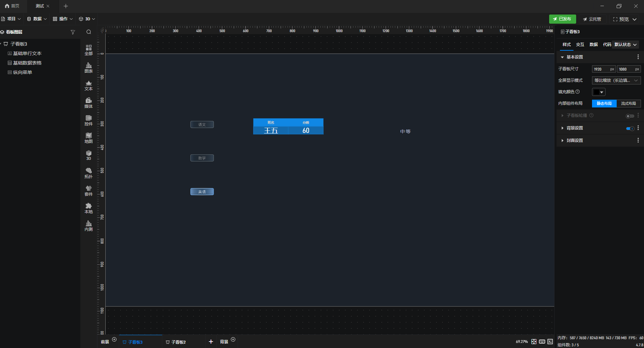Open the 填充颜色 black color swatch
Image resolution: width=644 pixels, height=348 pixels.
point(598,92)
